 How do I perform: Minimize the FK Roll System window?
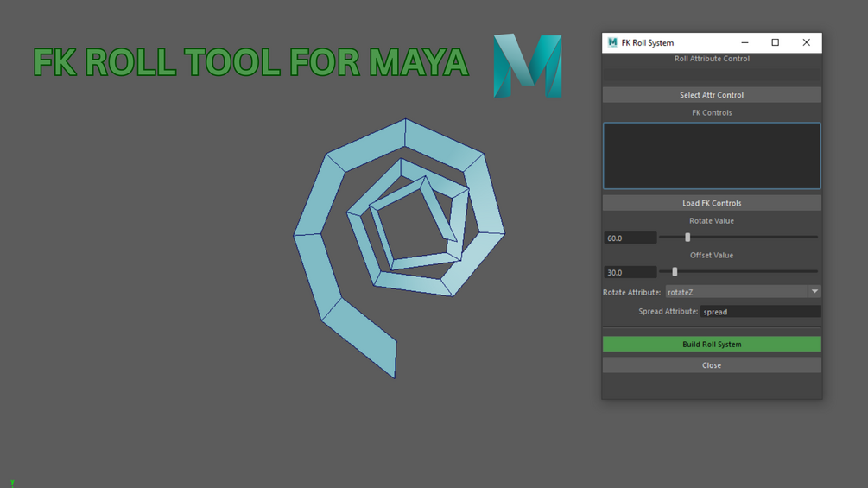point(744,42)
